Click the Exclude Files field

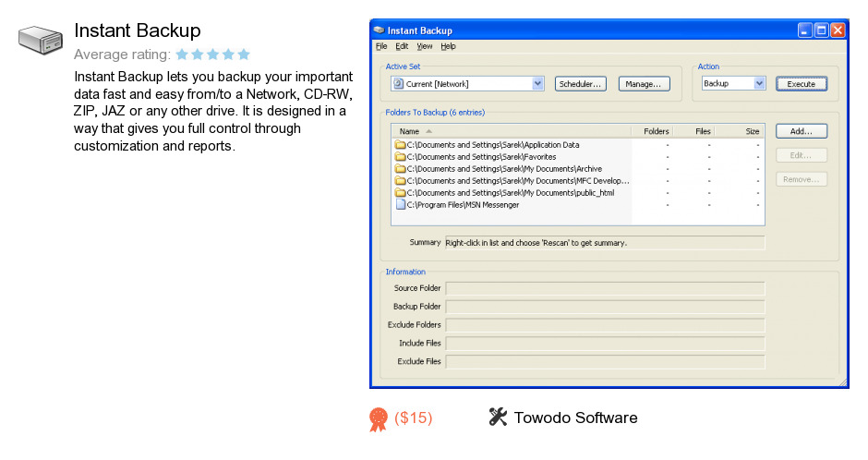tap(605, 361)
